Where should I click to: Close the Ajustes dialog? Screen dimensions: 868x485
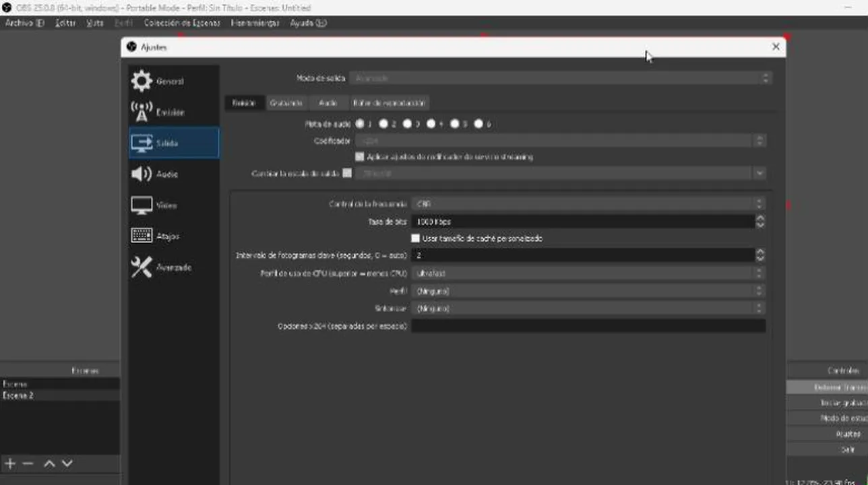pyautogui.click(x=776, y=46)
